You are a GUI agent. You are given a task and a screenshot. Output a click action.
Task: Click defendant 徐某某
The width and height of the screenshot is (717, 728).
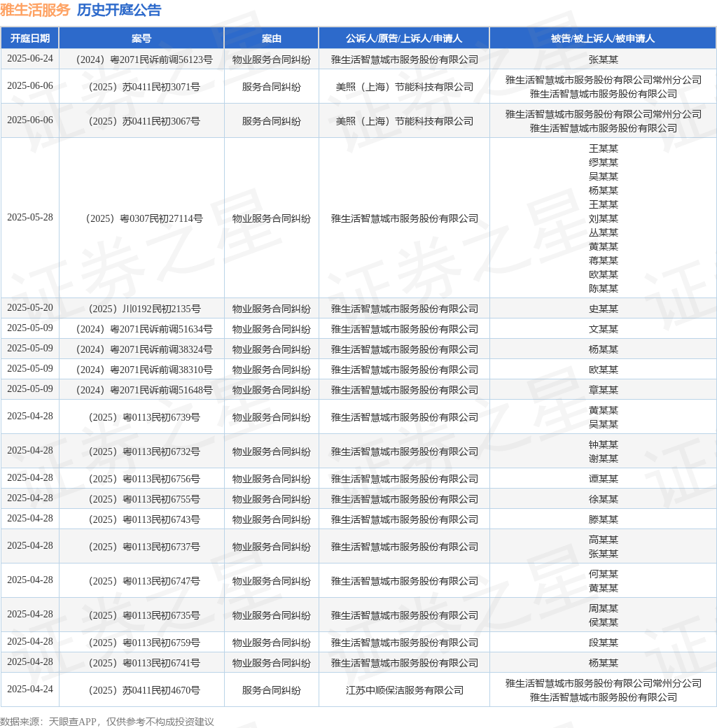tap(604, 499)
